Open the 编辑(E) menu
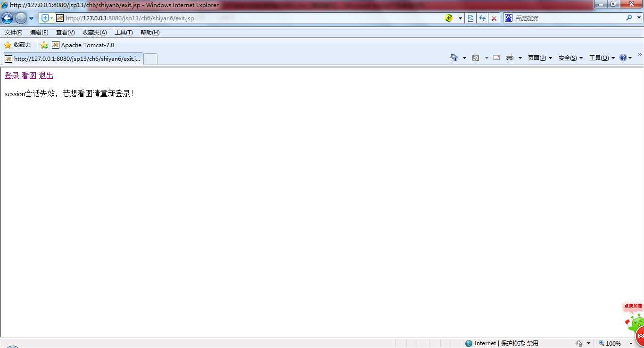 tap(39, 33)
